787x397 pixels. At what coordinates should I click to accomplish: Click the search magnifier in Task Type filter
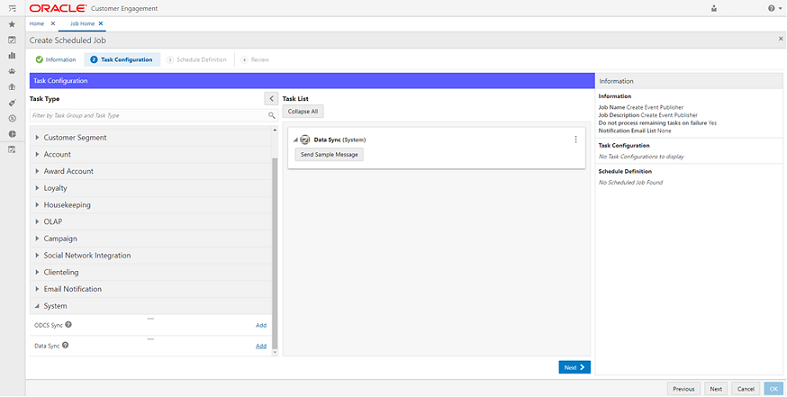(x=272, y=115)
